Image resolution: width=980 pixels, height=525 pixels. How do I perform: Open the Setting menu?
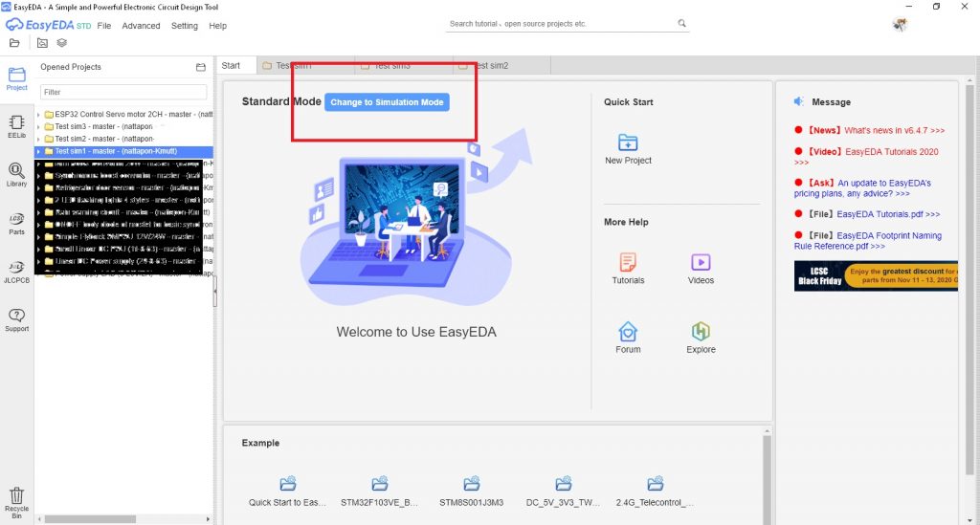coord(185,26)
